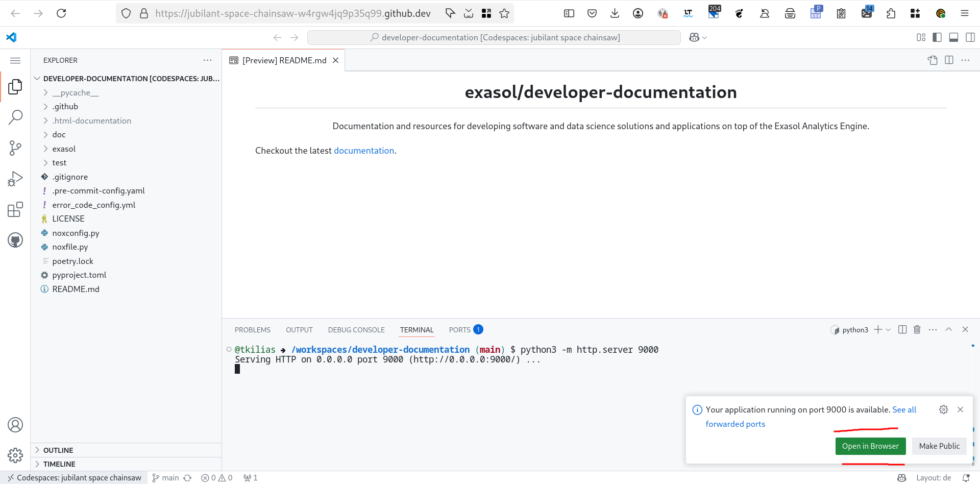The image size is (980, 484).
Task: Open Explorer views and more actions
Action: coord(207,60)
